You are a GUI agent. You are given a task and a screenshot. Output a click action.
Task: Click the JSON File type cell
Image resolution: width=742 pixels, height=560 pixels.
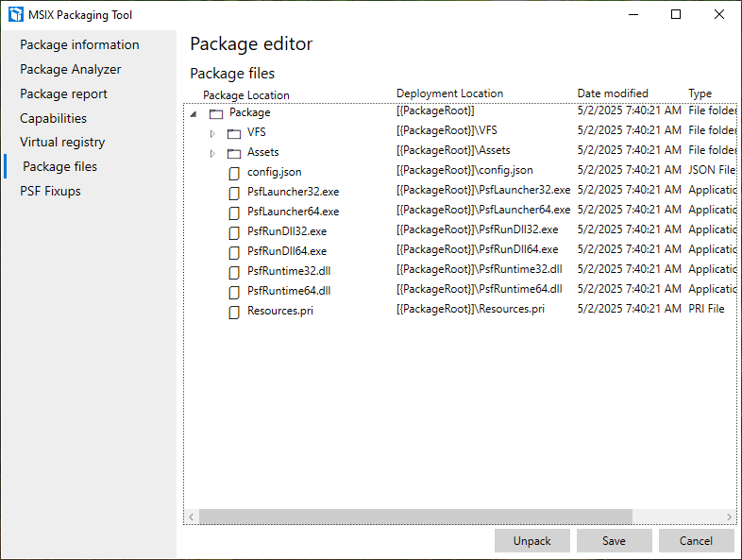click(712, 170)
